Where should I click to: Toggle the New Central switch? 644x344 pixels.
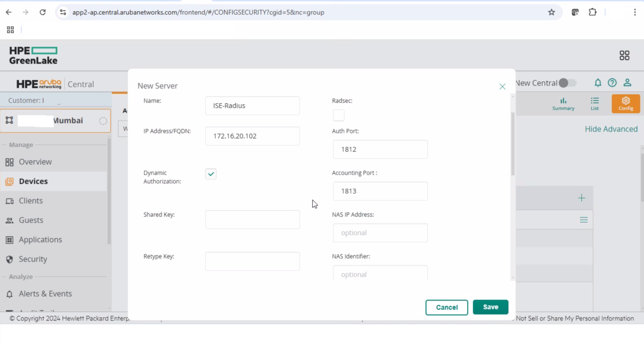tap(567, 83)
